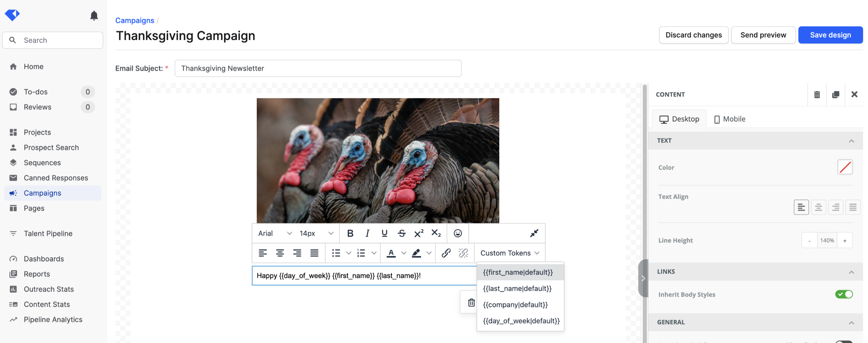Open the Custom Tokens dropdown

tap(510, 253)
